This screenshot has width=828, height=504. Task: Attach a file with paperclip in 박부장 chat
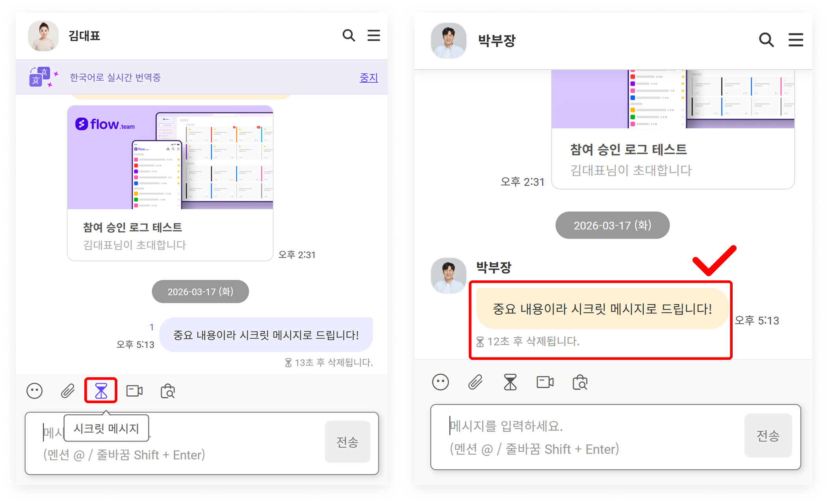click(x=475, y=382)
